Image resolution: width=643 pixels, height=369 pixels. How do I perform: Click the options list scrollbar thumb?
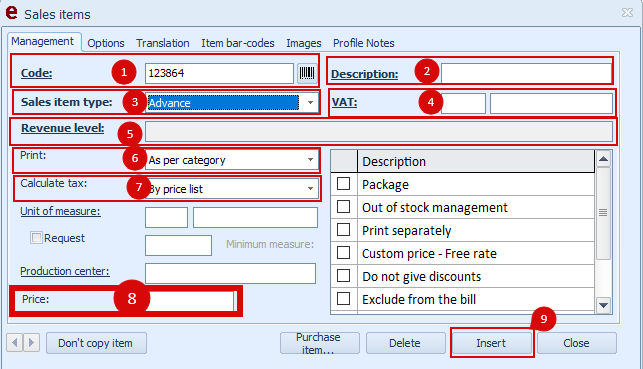[603, 213]
